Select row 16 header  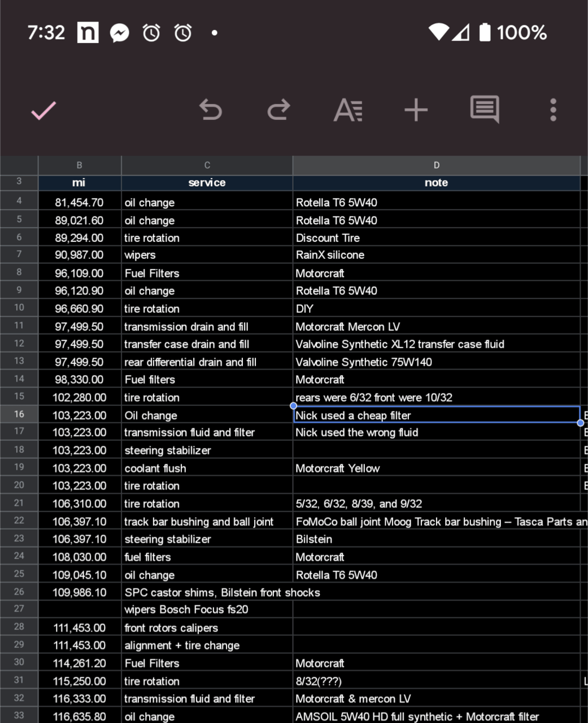click(19, 414)
